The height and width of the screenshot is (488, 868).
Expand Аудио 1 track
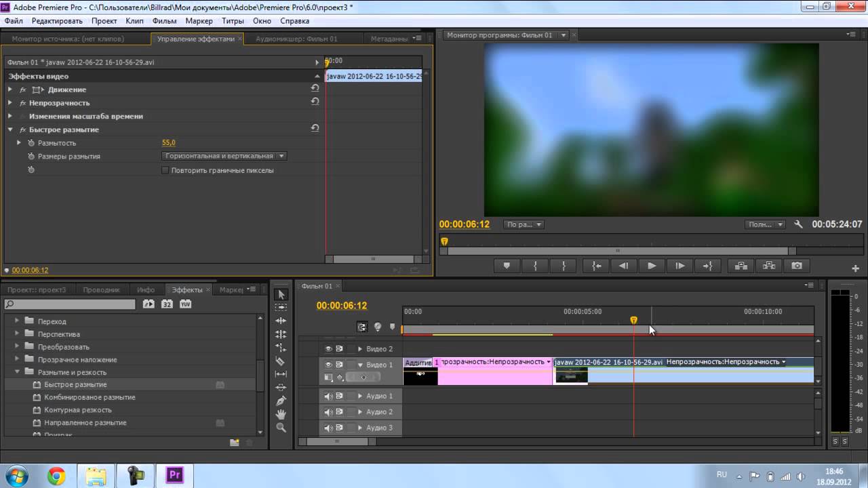tap(360, 396)
